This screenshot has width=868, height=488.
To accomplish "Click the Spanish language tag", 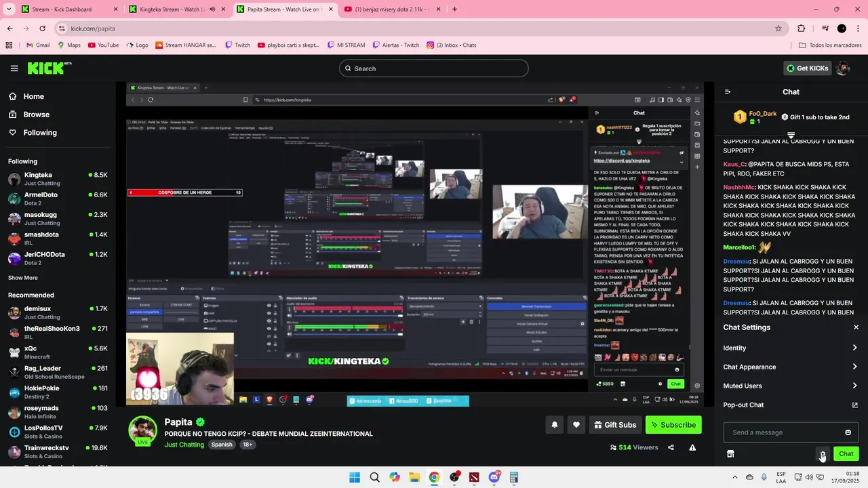I will tap(222, 445).
